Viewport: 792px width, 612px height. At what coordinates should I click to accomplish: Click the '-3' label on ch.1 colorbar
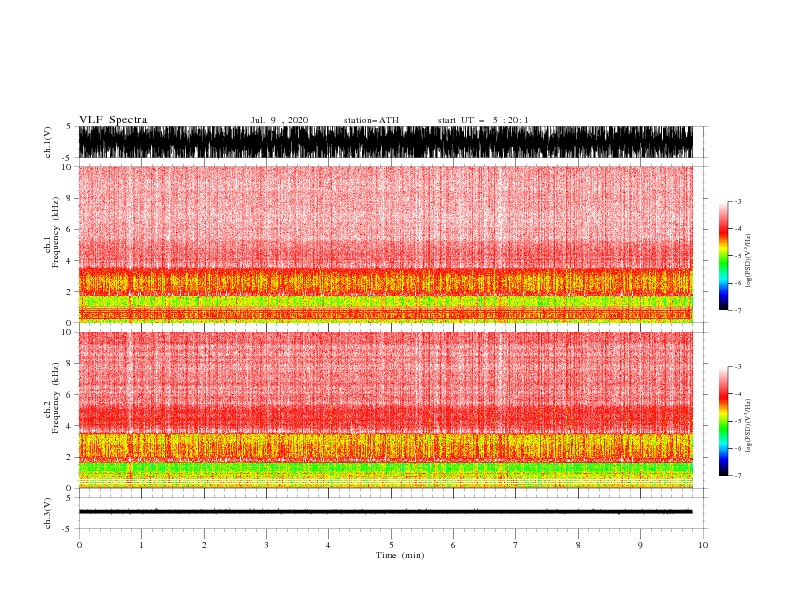tap(738, 201)
